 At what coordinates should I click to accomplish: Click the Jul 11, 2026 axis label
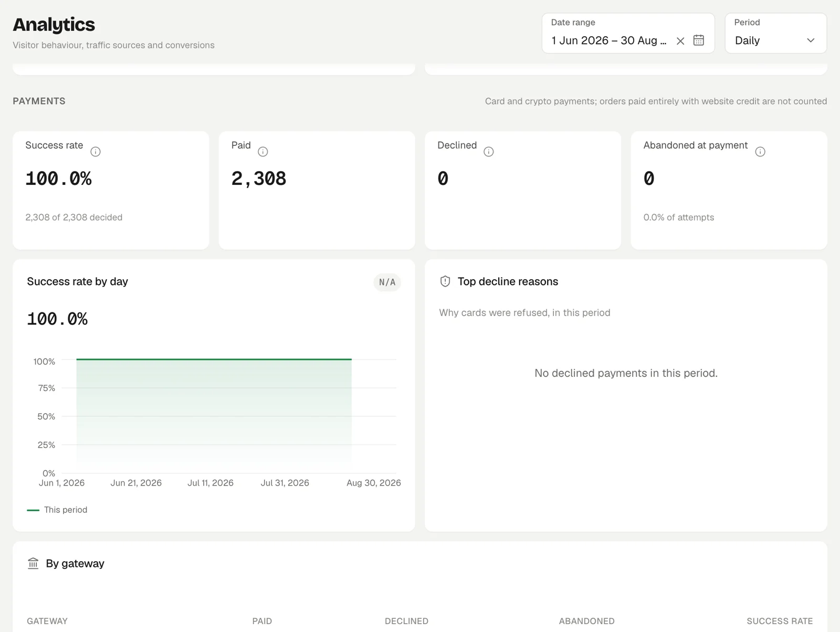(x=211, y=483)
